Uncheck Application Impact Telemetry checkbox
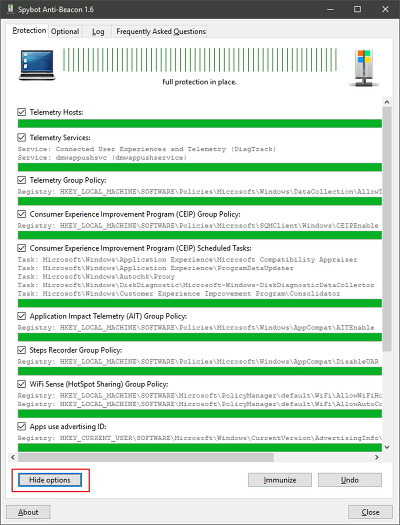 click(21, 316)
